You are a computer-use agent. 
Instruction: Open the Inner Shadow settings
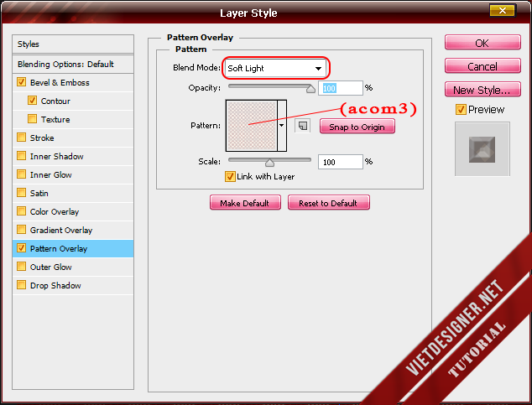pyautogui.click(x=57, y=156)
